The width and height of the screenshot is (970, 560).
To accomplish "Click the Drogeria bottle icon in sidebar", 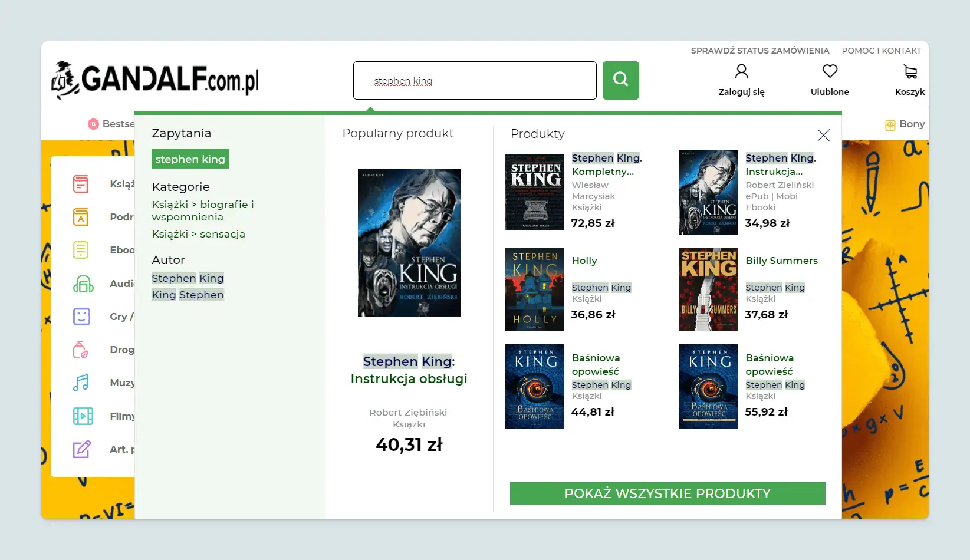I will [81, 350].
